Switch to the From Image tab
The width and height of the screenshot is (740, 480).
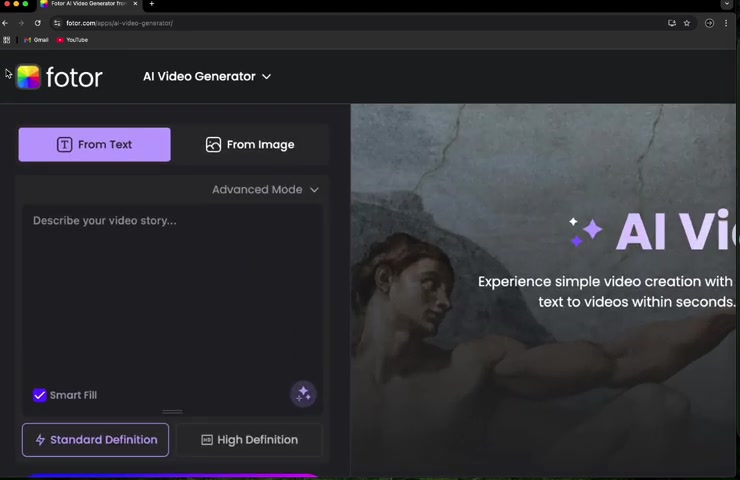click(250, 144)
